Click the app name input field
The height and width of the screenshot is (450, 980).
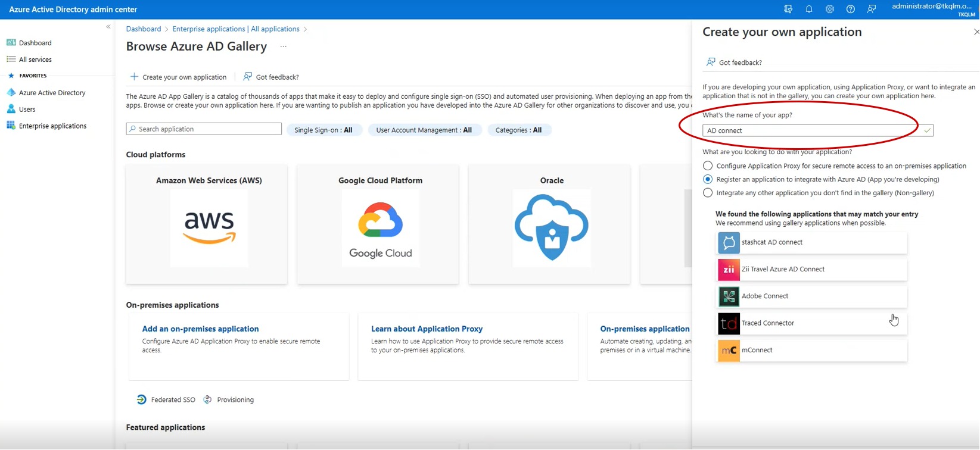[818, 130]
